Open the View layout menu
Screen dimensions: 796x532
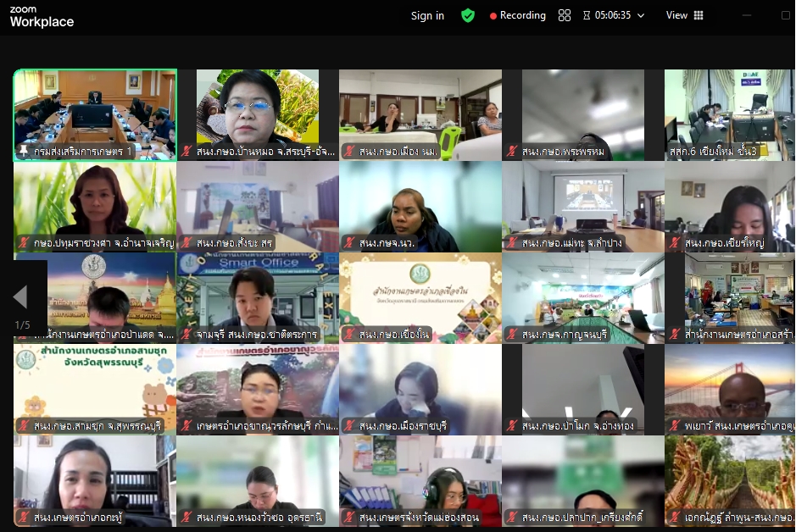click(685, 15)
